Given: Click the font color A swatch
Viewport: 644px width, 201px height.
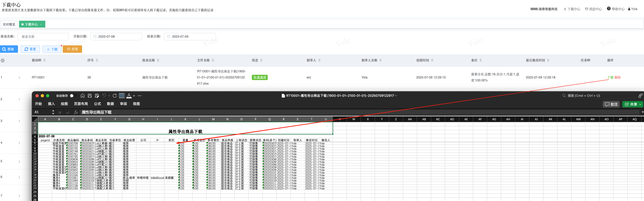Looking at the screenshot, I should 129,95.
